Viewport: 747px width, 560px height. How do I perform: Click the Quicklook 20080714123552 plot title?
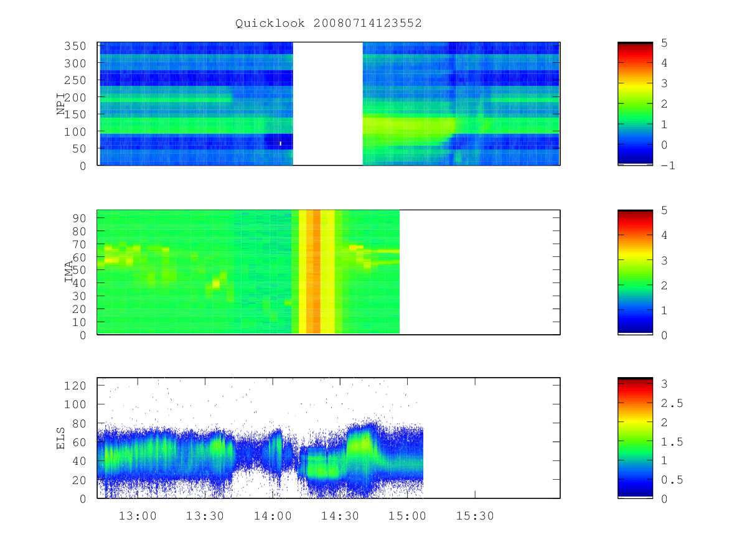pyautogui.click(x=329, y=23)
